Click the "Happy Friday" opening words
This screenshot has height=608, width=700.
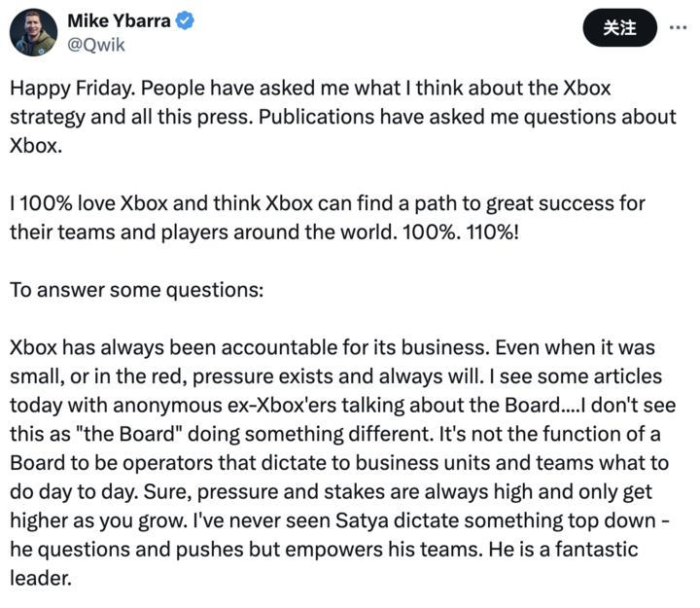(72, 89)
